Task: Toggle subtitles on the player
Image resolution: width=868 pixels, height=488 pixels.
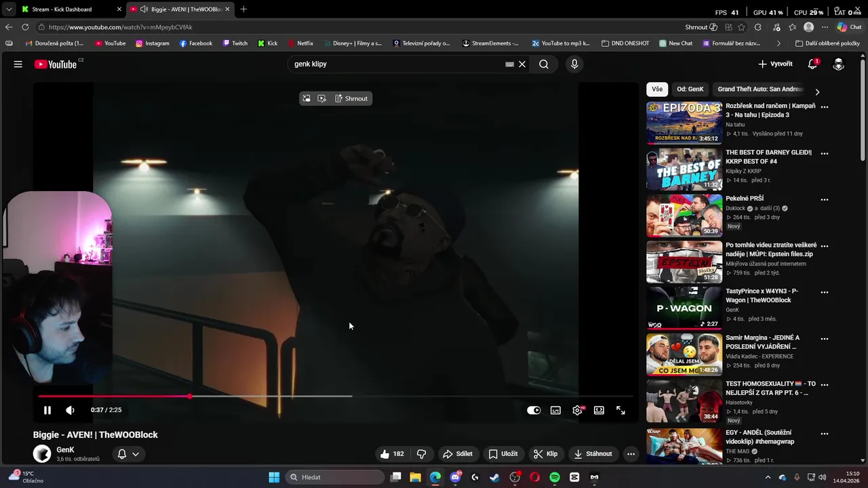Action: 555,410
